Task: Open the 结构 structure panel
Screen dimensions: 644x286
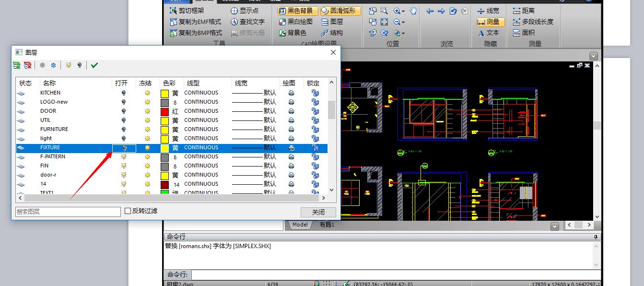Action: pos(332,33)
